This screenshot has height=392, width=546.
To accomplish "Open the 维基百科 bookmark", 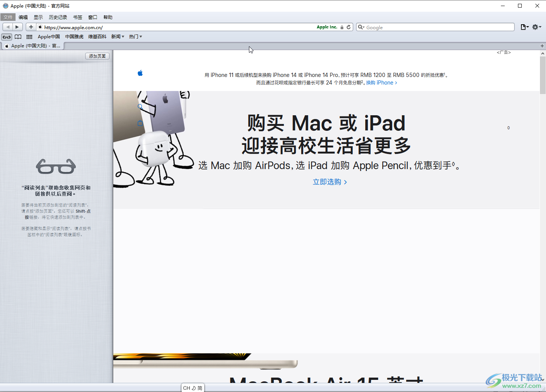I will click(97, 37).
